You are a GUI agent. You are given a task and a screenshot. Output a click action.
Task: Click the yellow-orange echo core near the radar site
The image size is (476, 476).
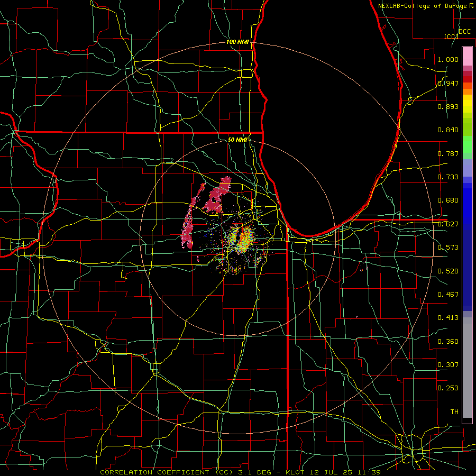tap(245, 239)
